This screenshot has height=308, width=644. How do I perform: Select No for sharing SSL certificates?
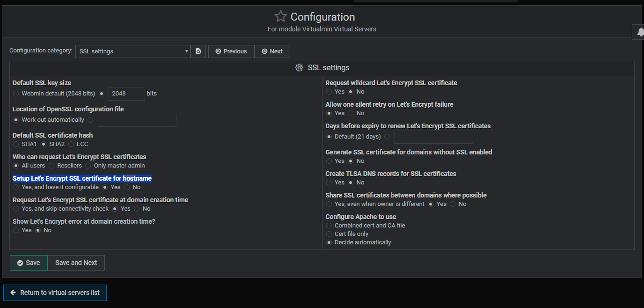click(453, 204)
